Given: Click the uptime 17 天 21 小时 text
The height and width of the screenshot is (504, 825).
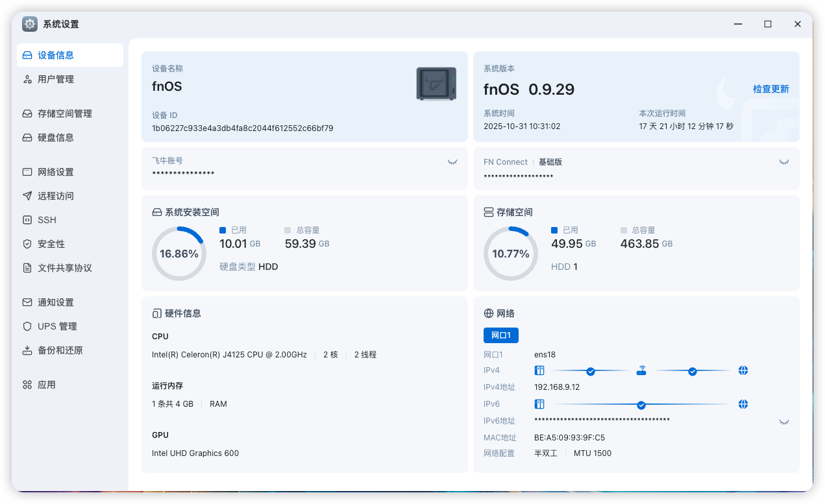Looking at the screenshot, I should coord(686,126).
